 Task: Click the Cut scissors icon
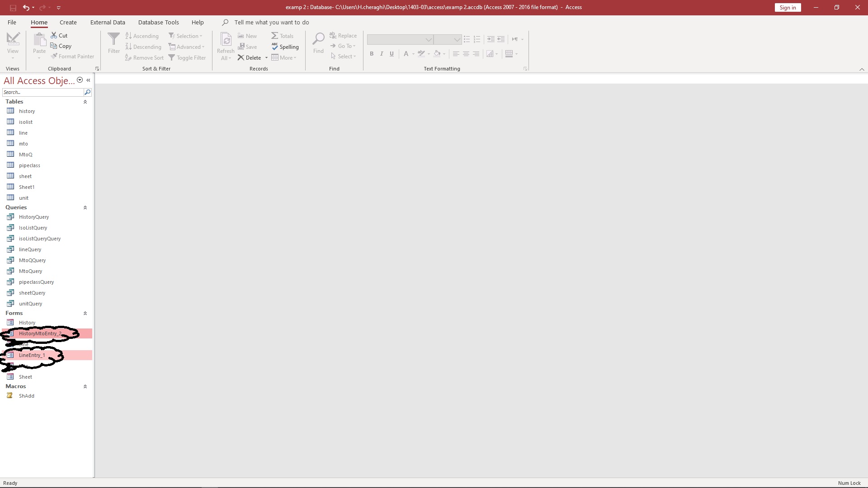(54, 35)
